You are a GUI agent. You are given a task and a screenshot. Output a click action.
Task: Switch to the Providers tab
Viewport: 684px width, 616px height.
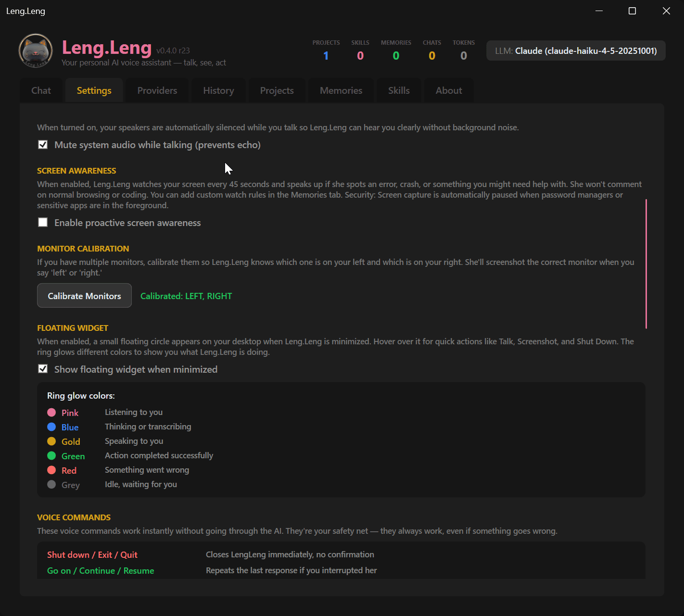(x=157, y=90)
